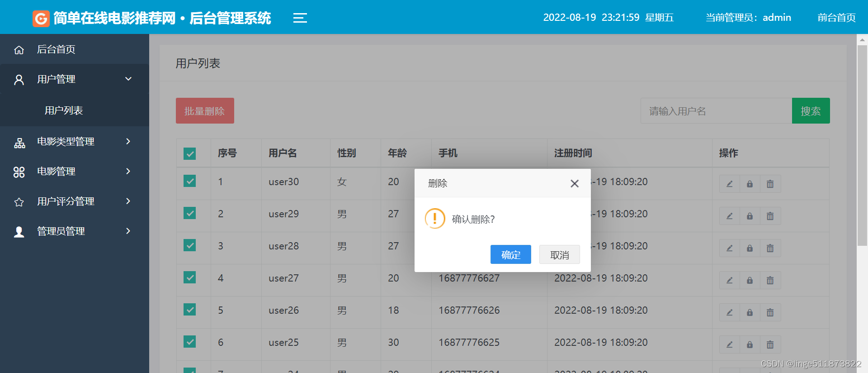Delete user25 using the trash icon
Viewport: 868px width, 373px height.
(770, 344)
